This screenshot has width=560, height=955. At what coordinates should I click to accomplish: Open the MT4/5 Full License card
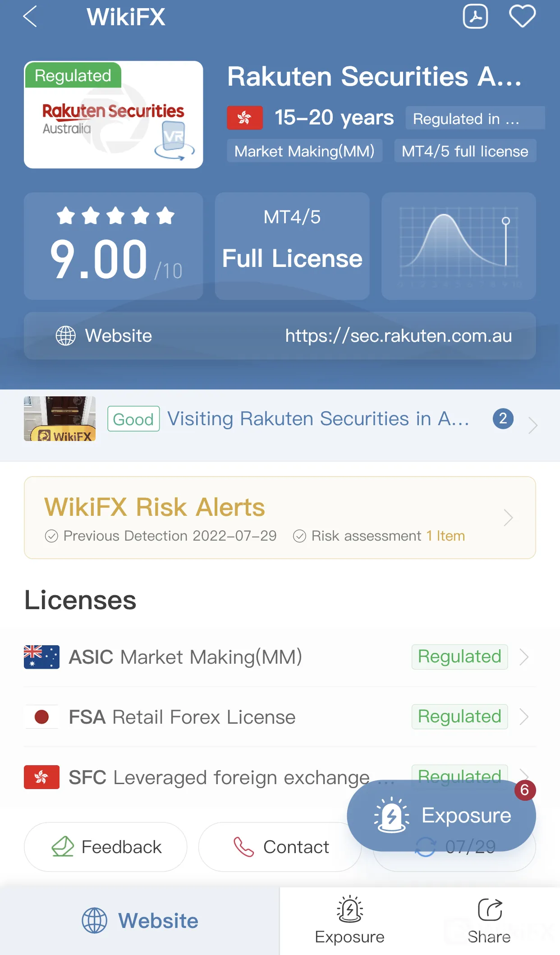pos(292,246)
